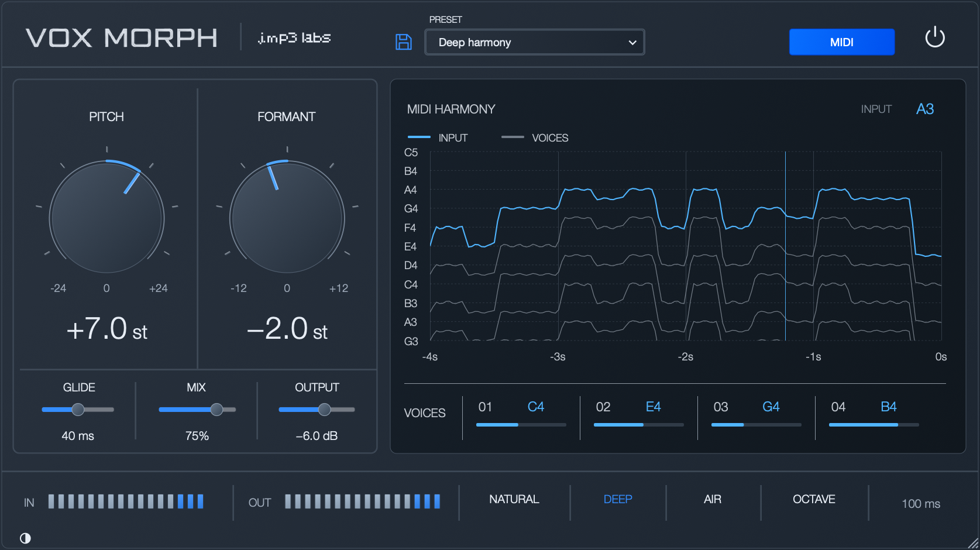The height and width of the screenshot is (550, 980).
Task: Click the MIX slider handle
Action: [216, 410]
